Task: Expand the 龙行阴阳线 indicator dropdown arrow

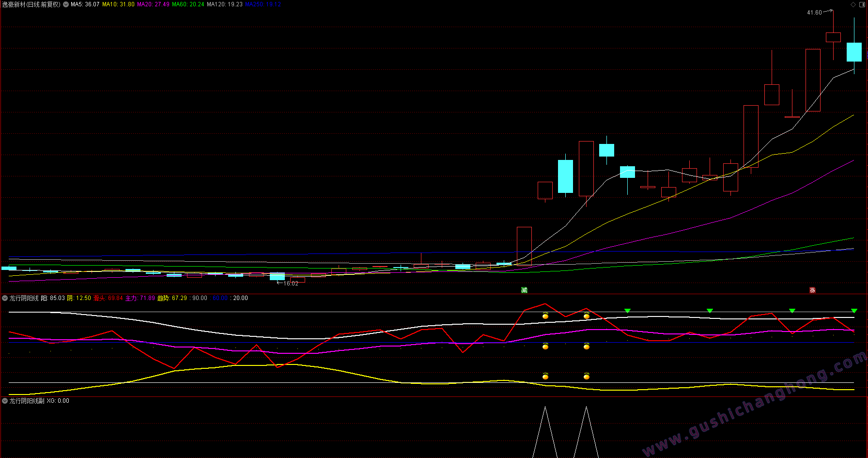Action: pyautogui.click(x=5, y=298)
